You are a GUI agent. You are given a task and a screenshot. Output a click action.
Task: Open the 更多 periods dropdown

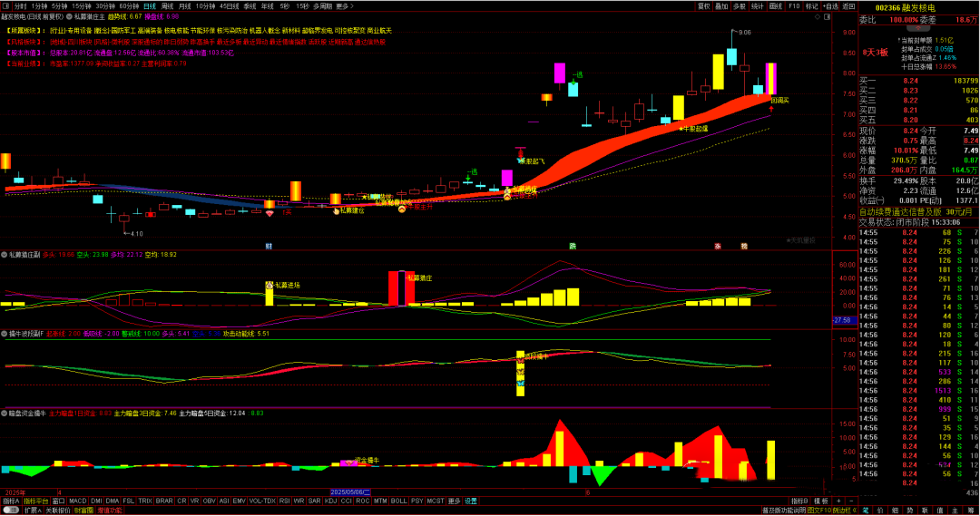343,5
